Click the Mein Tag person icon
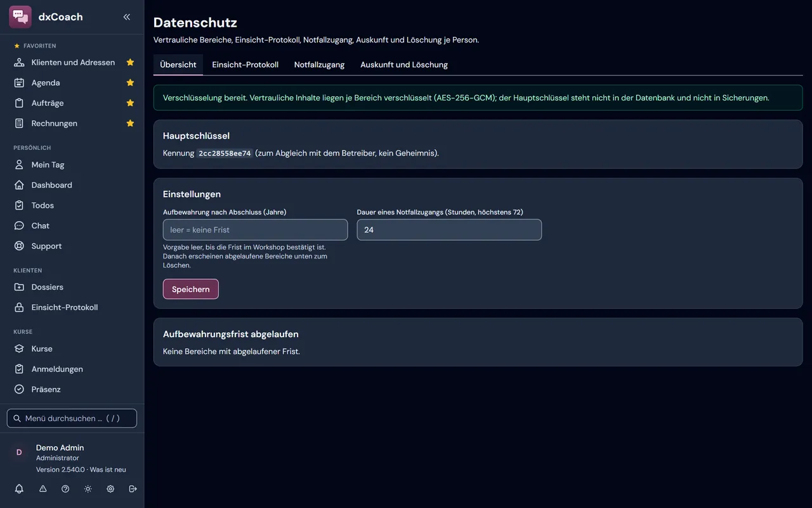The width and height of the screenshot is (812, 508). pos(19,164)
